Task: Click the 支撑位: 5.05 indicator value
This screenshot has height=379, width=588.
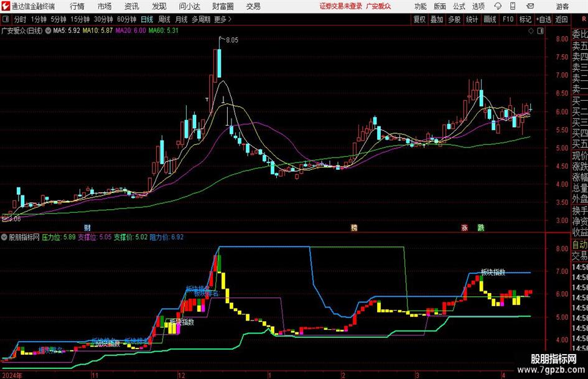Action: (x=95, y=237)
